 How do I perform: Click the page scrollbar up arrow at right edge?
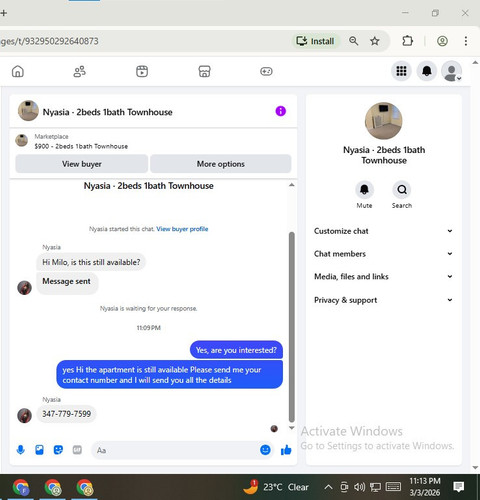click(475, 62)
